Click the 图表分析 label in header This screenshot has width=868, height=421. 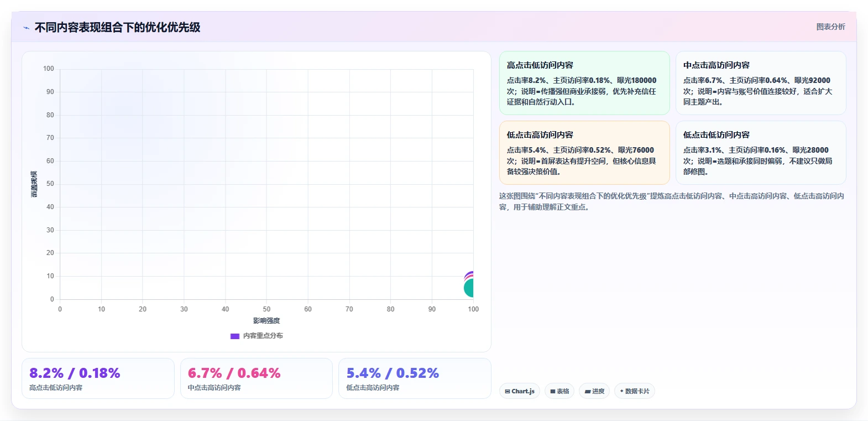pyautogui.click(x=830, y=27)
